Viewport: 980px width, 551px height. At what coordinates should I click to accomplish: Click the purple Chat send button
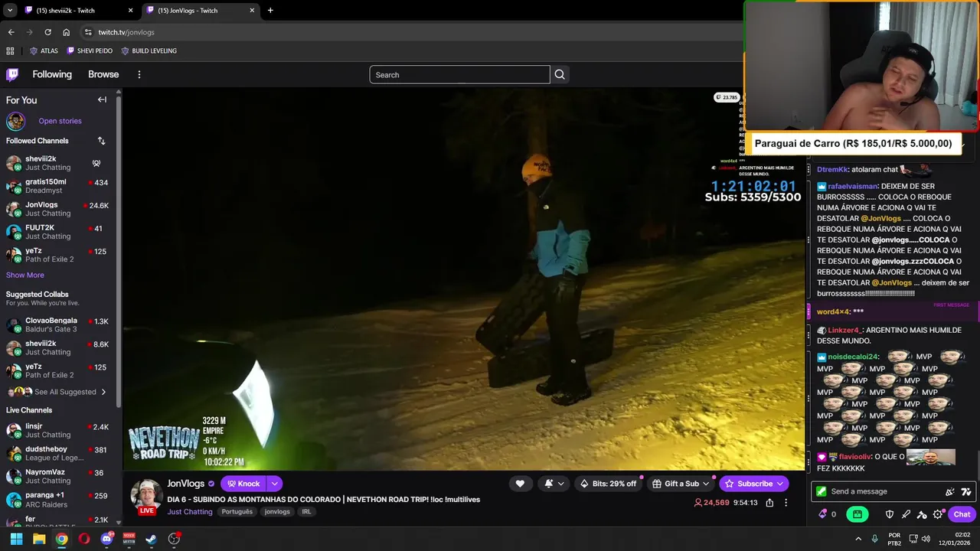(962, 514)
